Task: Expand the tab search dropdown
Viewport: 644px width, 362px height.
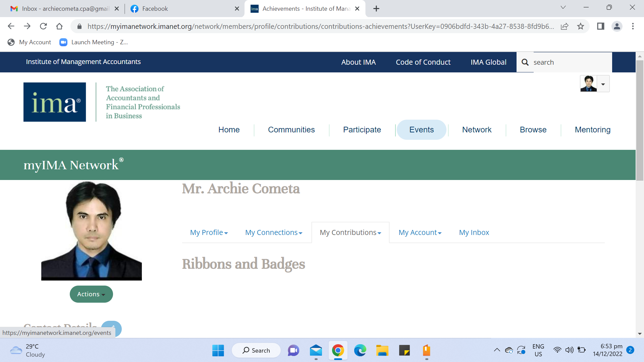Action: [x=563, y=7]
